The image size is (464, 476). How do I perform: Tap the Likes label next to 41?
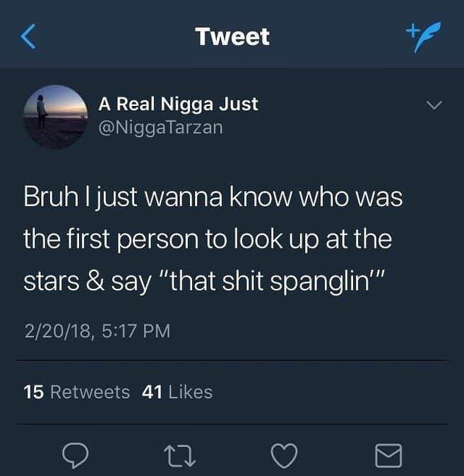pyautogui.click(x=191, y=392)
